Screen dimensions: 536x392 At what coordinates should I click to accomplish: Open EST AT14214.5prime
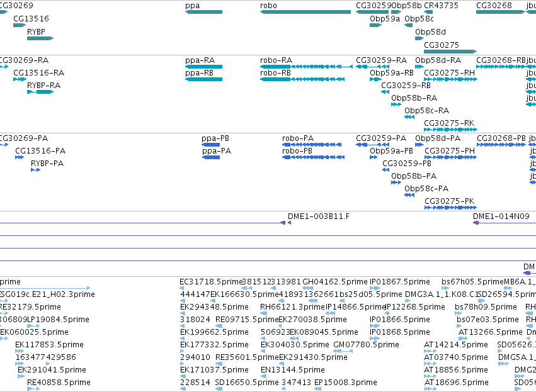455,345
